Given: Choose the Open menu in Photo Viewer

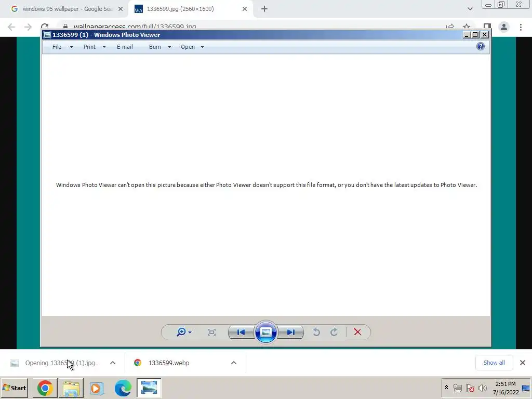Looking at the screenshot, I should [x=188, y=47].
